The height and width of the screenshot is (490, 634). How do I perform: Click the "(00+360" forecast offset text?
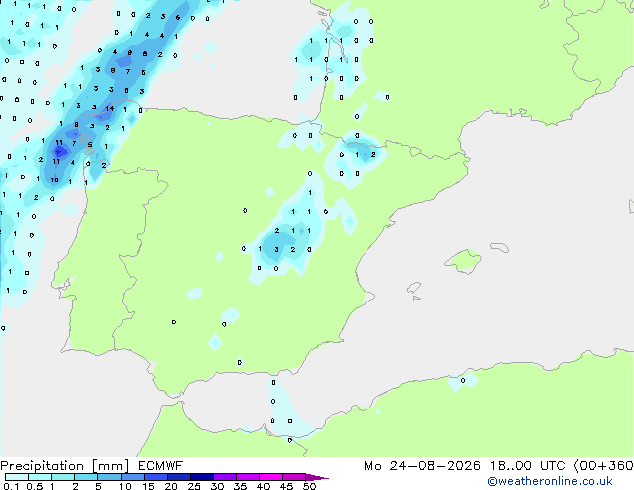[x=603, y=466]
